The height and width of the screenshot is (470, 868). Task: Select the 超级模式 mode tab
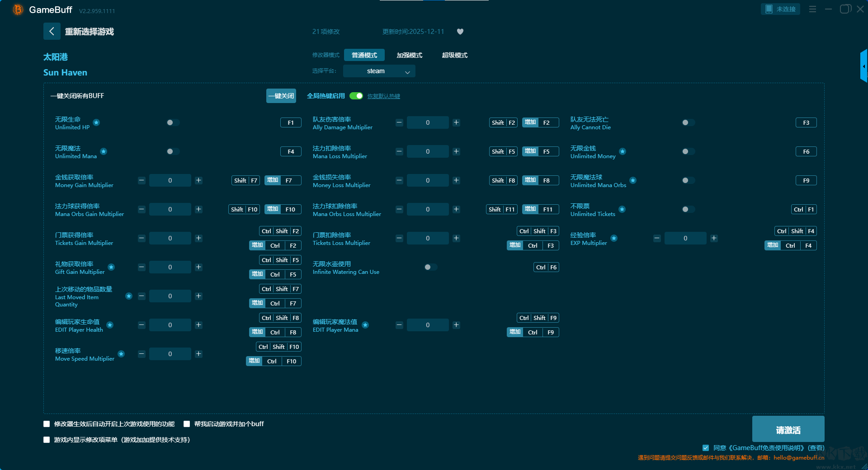point(454,55)
